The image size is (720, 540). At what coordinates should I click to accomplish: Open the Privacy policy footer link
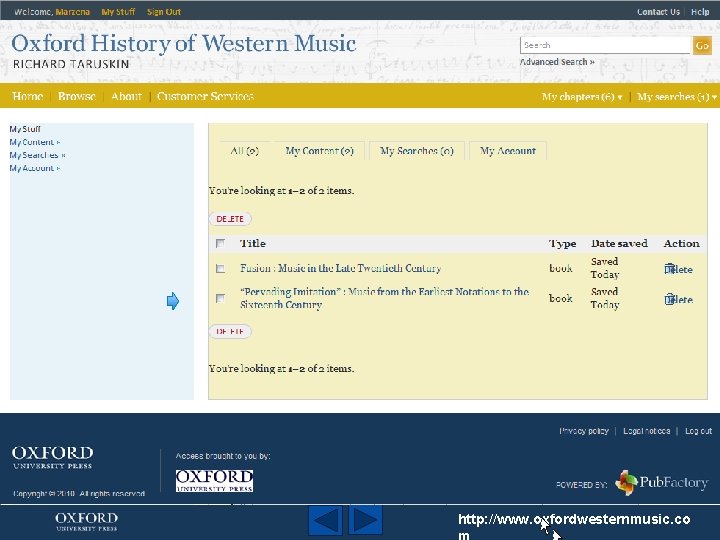click(x=584, y=431)
